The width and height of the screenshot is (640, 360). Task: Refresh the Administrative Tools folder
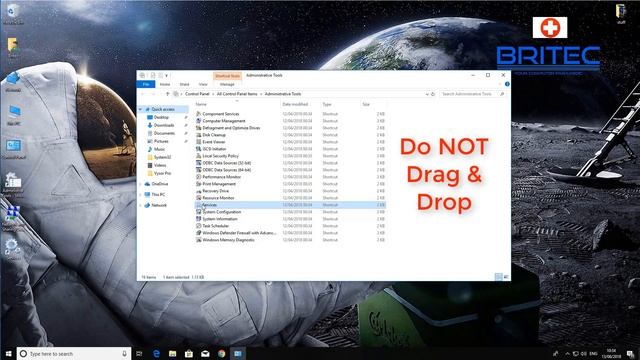pos(433,94)
